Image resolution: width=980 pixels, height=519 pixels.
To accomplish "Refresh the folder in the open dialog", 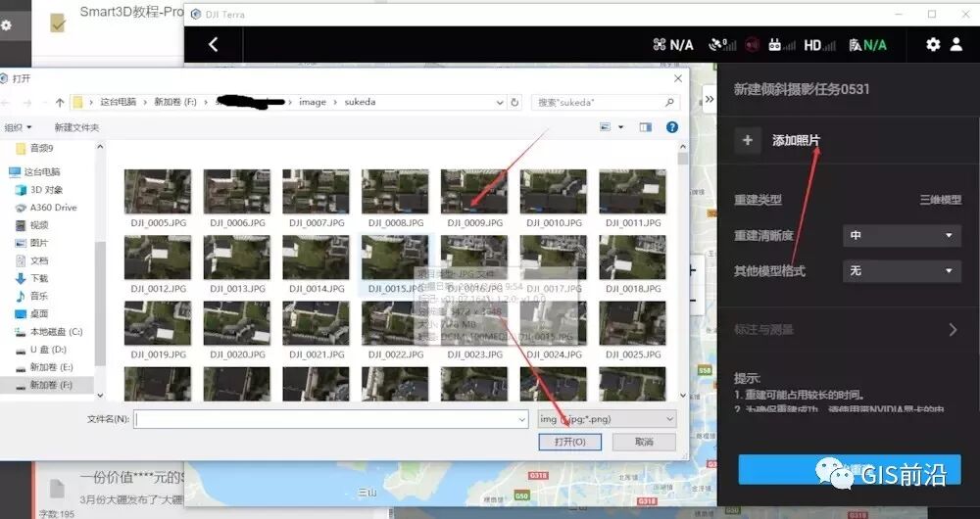I will (514, 102).
